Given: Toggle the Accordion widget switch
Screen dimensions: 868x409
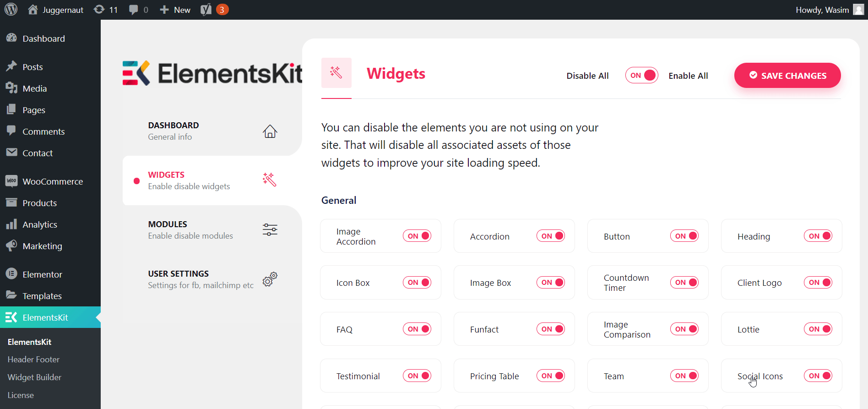Looking at the screenshot, I should tap(551, 236).
